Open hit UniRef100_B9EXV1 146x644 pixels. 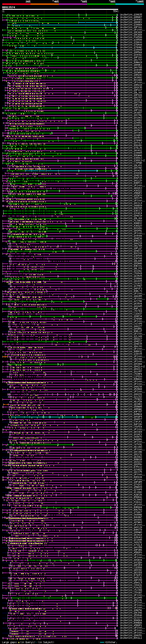(131, 266)
